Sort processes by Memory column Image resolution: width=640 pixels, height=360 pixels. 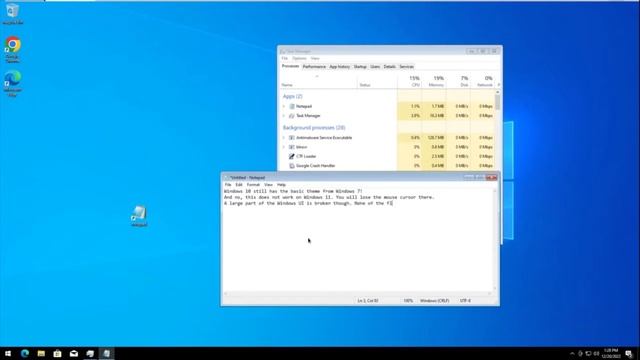tap(434, 81)
